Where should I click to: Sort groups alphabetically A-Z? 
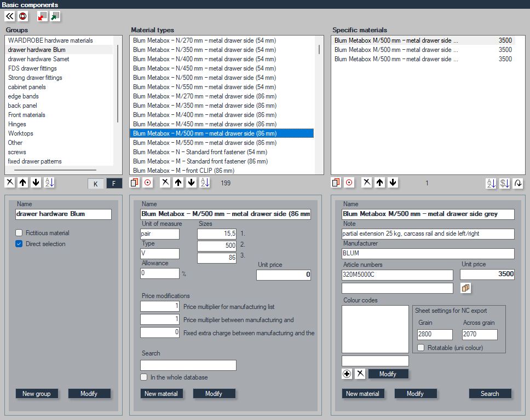(49, 183)
